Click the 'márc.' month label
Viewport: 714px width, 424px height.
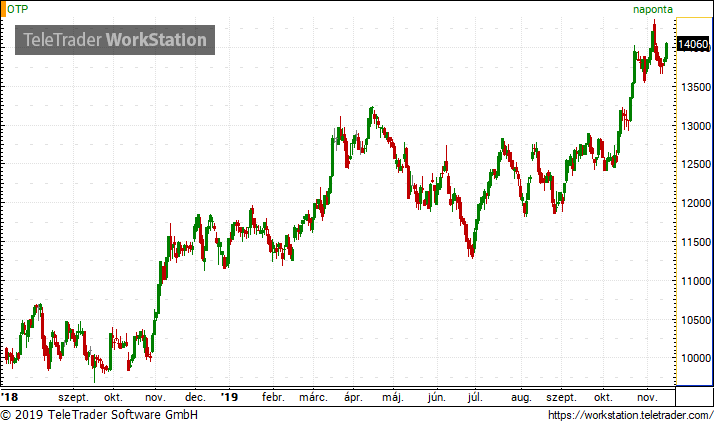click(313, 398)
